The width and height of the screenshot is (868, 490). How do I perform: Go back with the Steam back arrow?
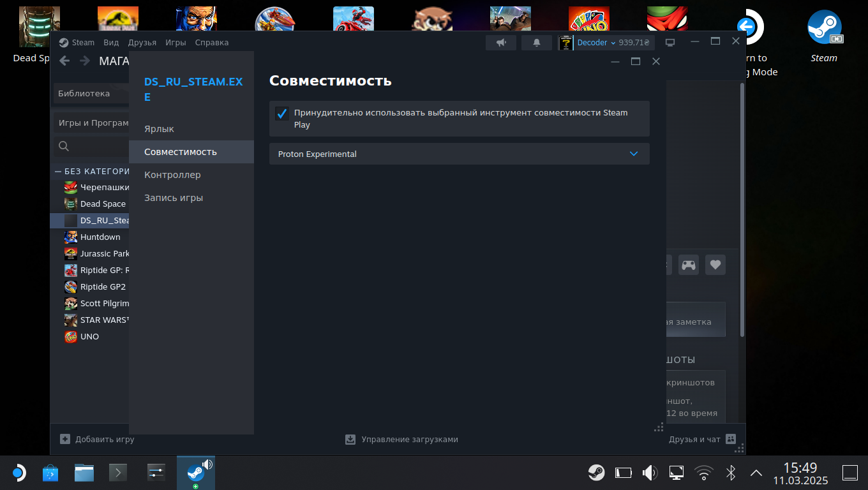click(64, 61)
